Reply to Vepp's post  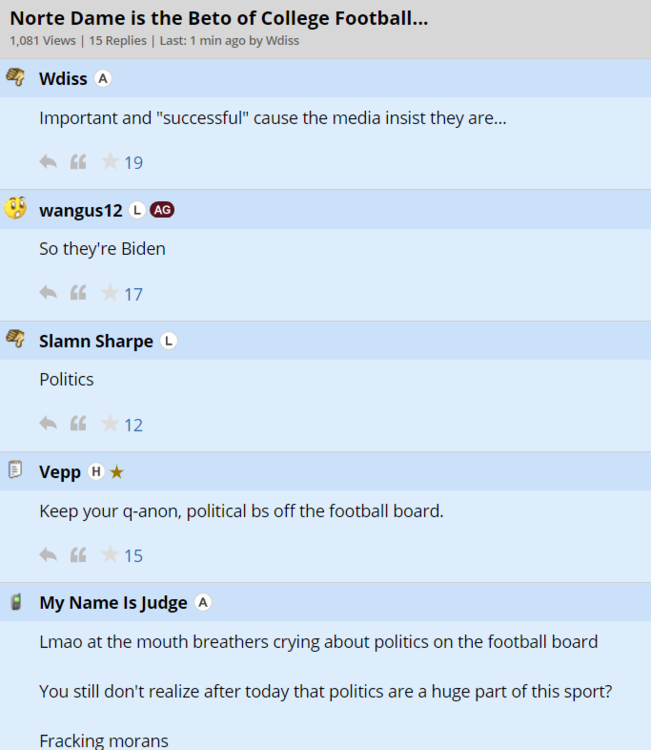point(48,555)
